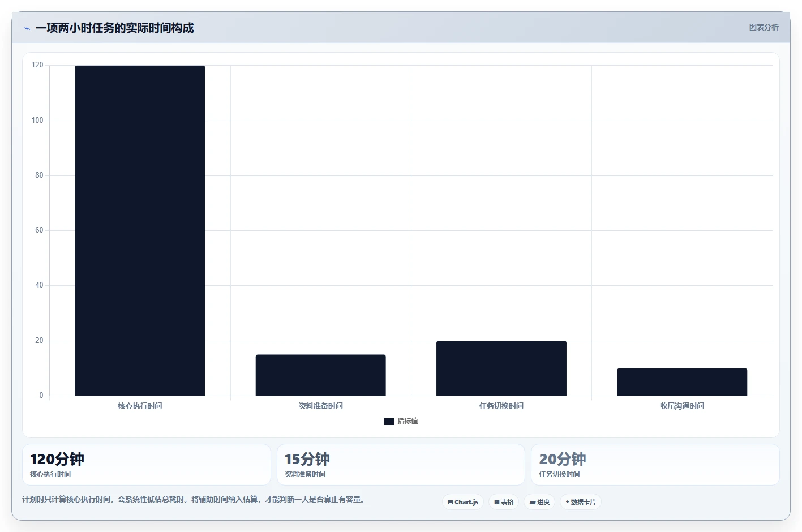
Task: Click the 指标值 legend label
Action: tap(408, 421)
